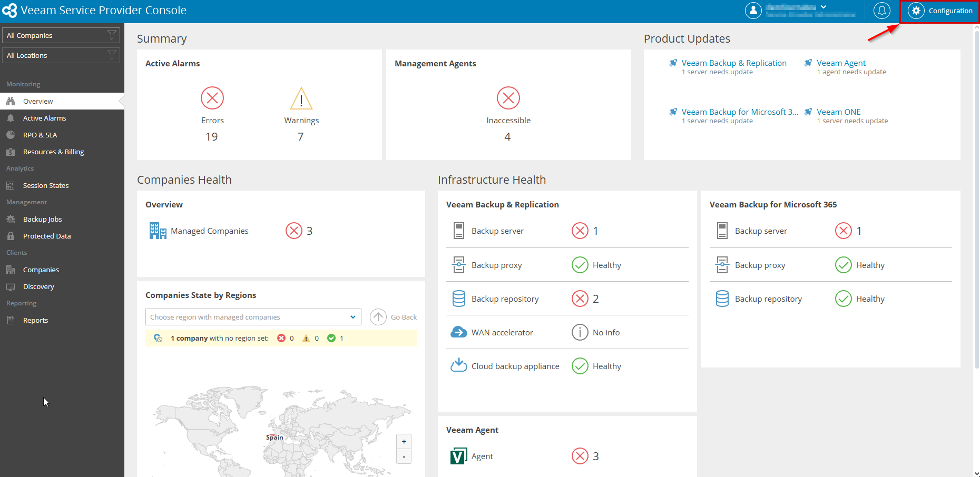
Task: Click the errors count 19
Action: 212,137
